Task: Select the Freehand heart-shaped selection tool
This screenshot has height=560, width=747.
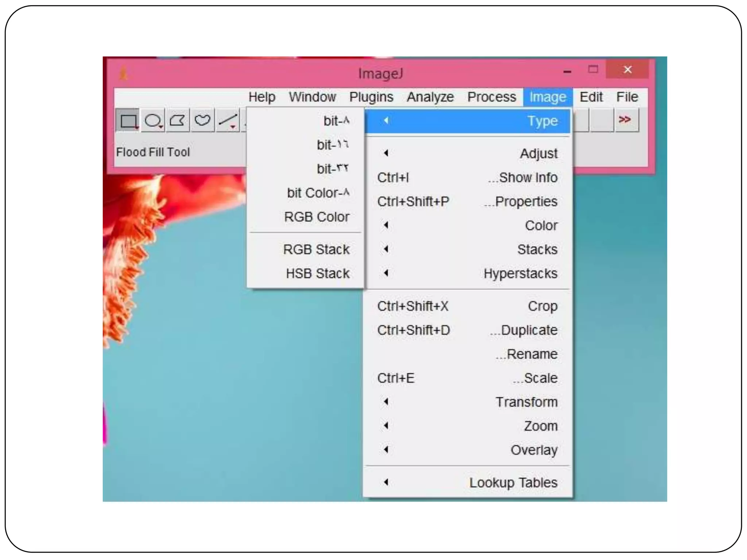Action: coord(202,120)
